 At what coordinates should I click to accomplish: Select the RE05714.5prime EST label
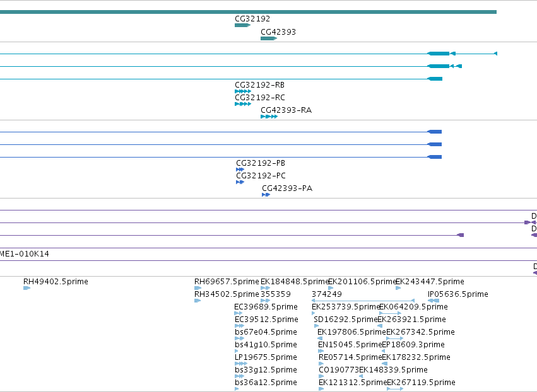[350, 357]
